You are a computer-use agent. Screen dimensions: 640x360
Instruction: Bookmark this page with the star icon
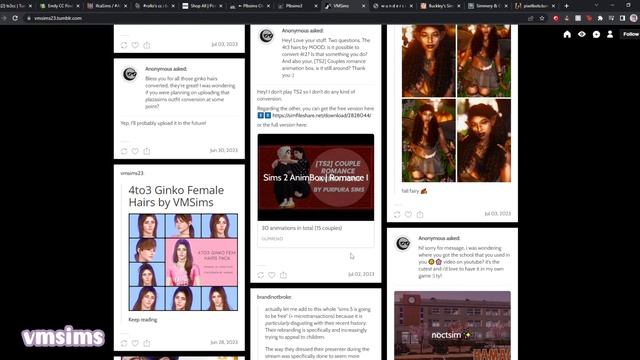[x=542, y=18]
